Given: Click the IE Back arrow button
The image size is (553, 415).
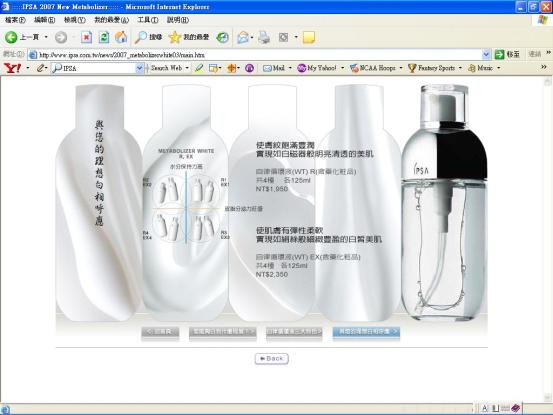Looking at the screenshot, I should 11,37.
